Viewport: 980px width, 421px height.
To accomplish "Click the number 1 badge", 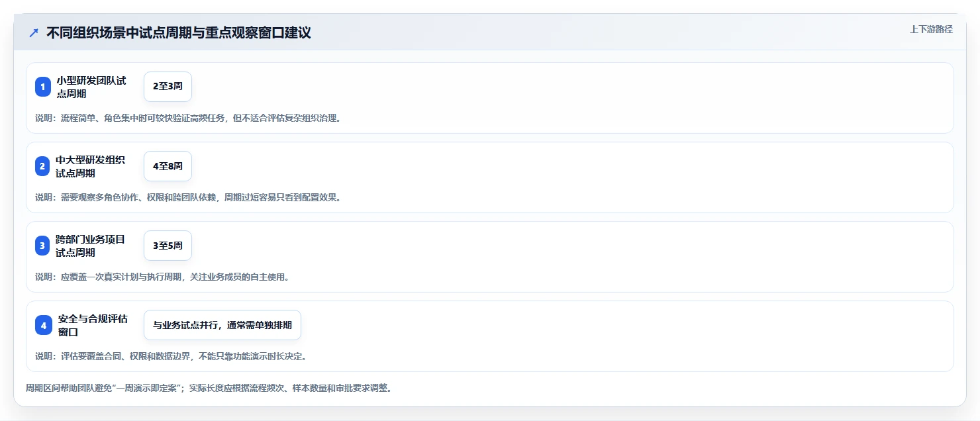I will pyautogui.click(x=43, y=87).
